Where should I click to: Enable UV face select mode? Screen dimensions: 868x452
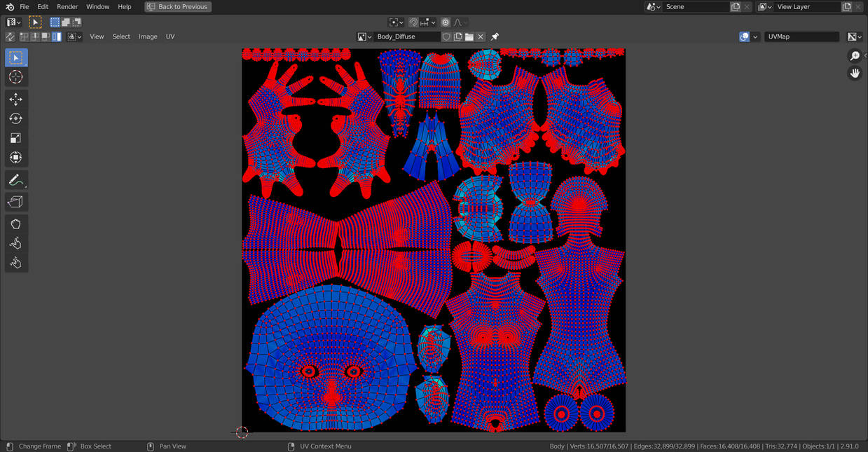(46, 36)
